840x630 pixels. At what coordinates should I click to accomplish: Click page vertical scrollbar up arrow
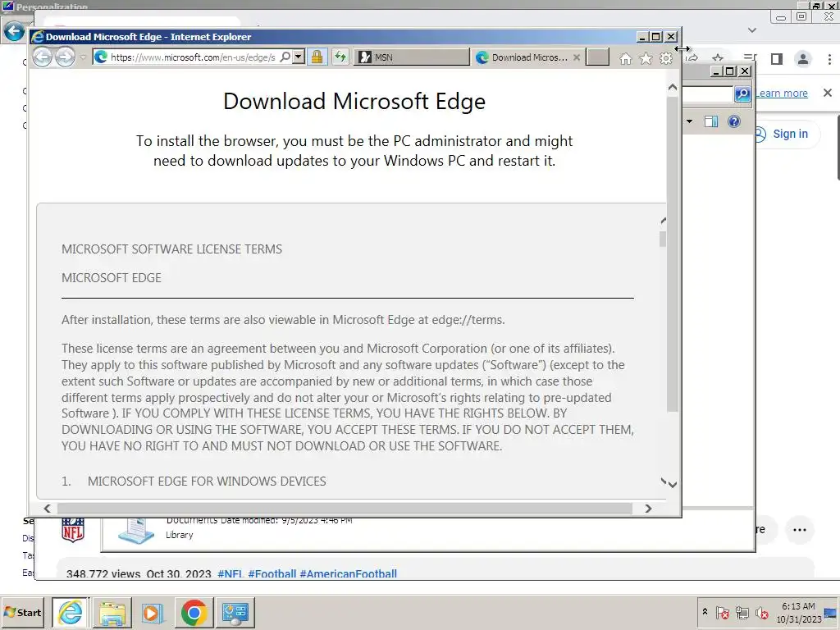[x=673, y=87]
